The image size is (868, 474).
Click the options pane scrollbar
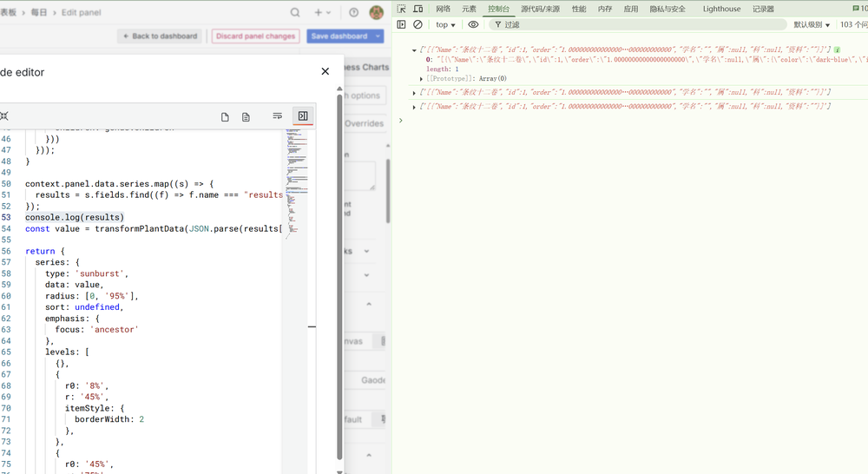point(388,191)
